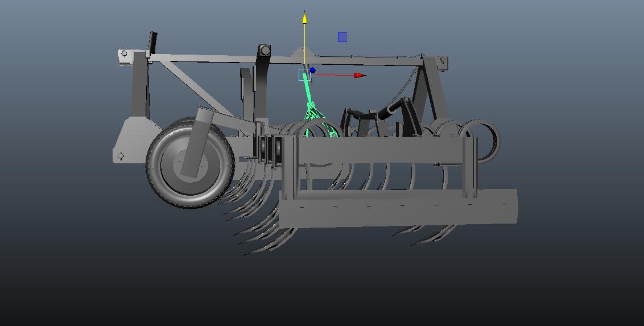Select the curved tine tips at lower left
The height and width of the screenshot is (326, 644).
click(x=256, y=239)
